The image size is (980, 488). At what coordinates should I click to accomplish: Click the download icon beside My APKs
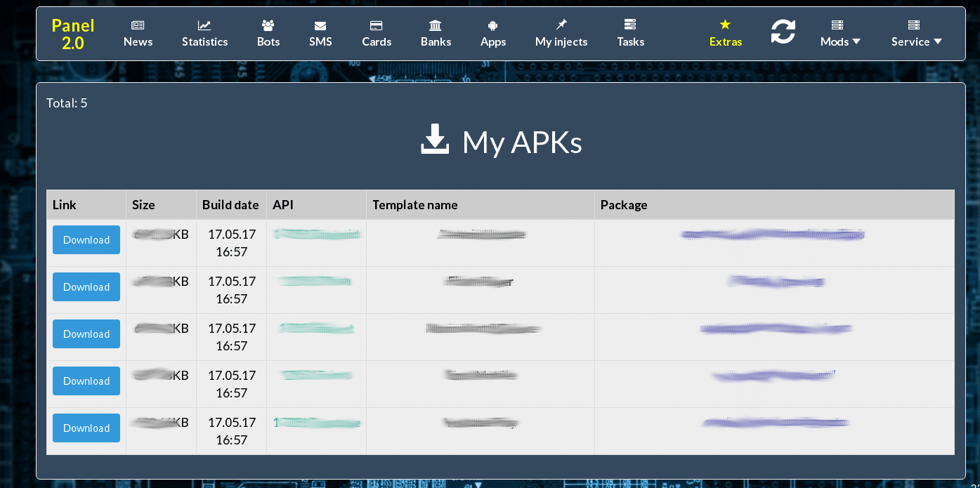pos(435,139)
